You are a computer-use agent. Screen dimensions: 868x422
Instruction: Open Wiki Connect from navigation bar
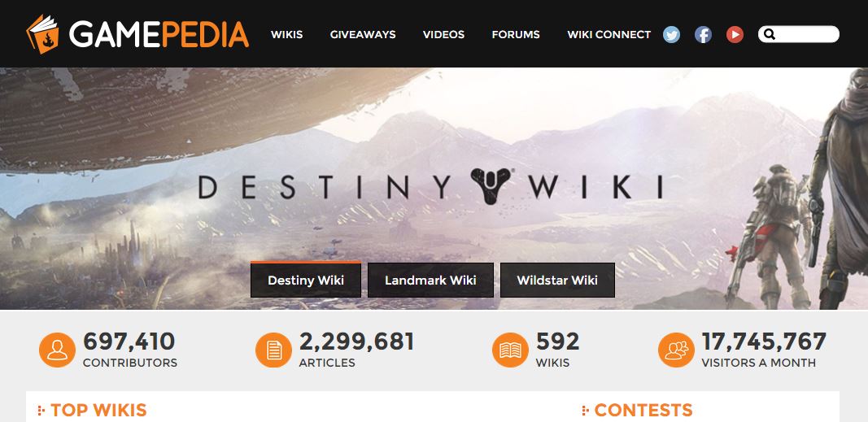coord(609,34)
